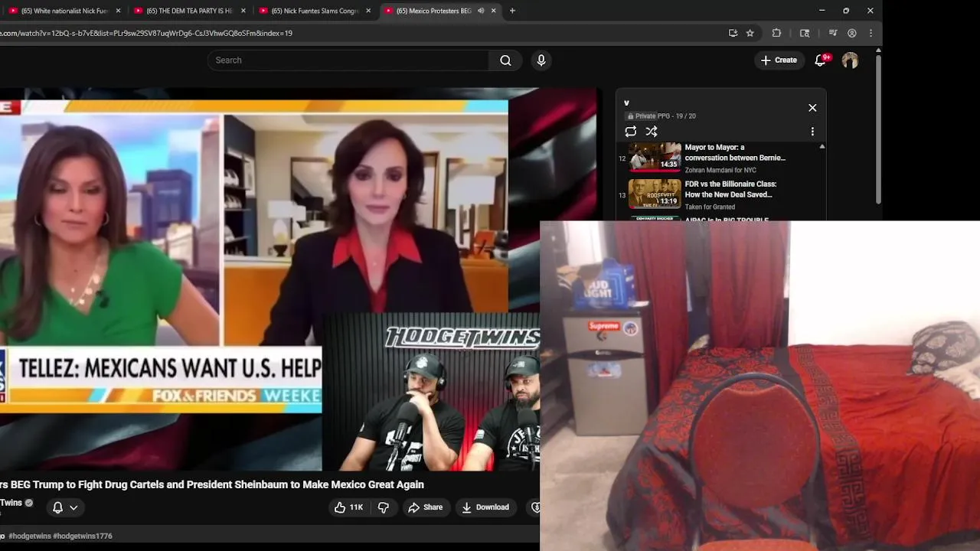This screenshot has width=980, height=551.
Task: Close THE DEM TEA PARTY tab
Action: tap(243, 11)
